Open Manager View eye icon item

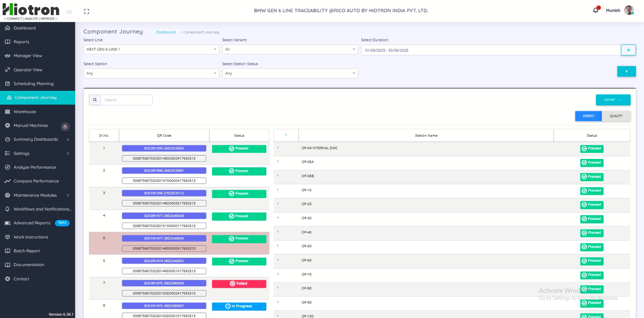[x=28, y=56]
